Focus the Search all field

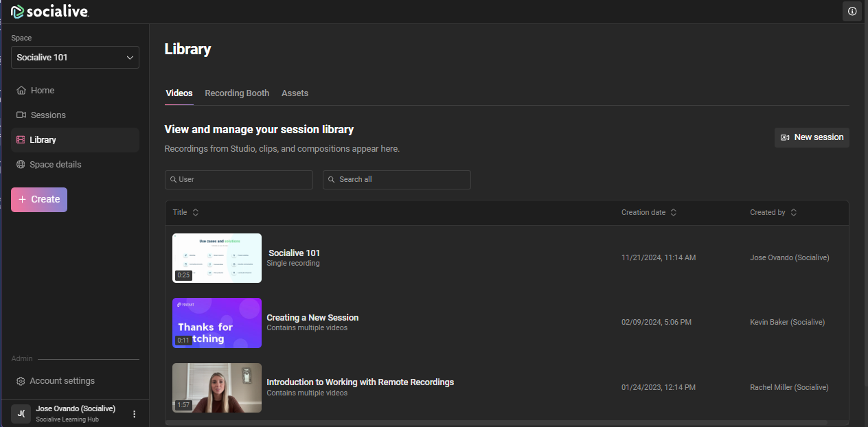coord(397,179)
